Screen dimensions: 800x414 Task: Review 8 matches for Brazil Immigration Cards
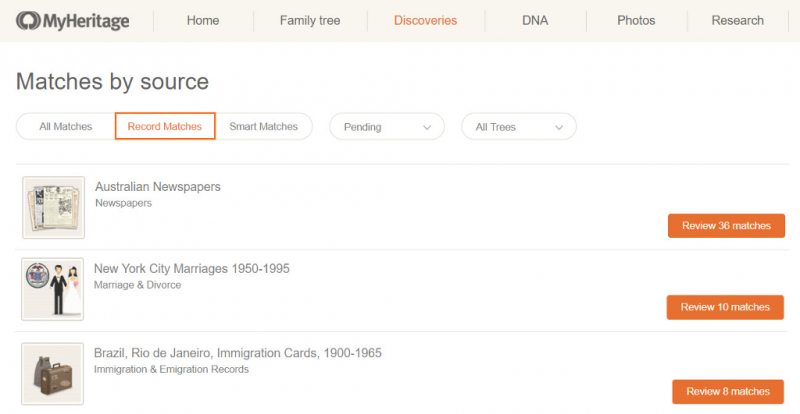click(x=728, y=392)
